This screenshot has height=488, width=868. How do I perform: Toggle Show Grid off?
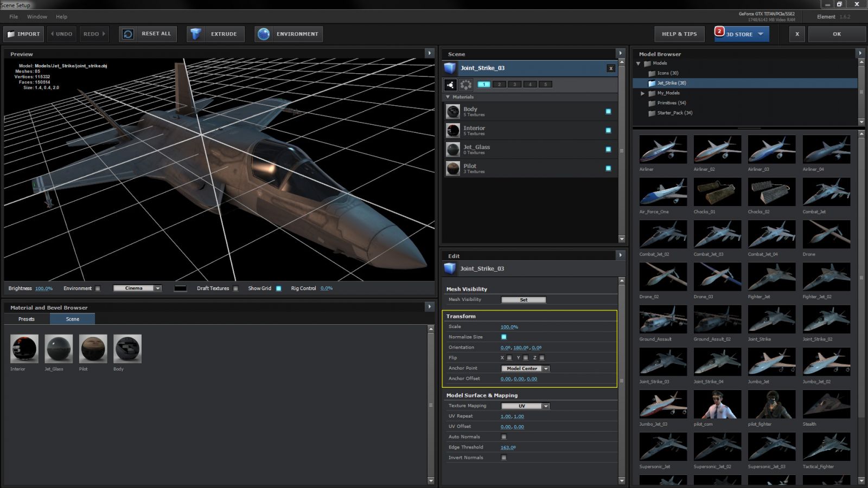coord(278,288)
